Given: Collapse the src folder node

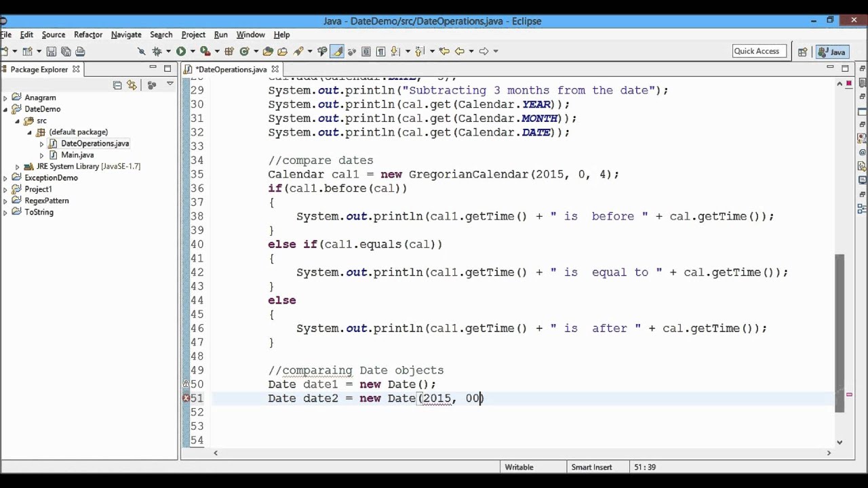Looking at the screenshot, I should pyautogui.click(x=18, y=121).
